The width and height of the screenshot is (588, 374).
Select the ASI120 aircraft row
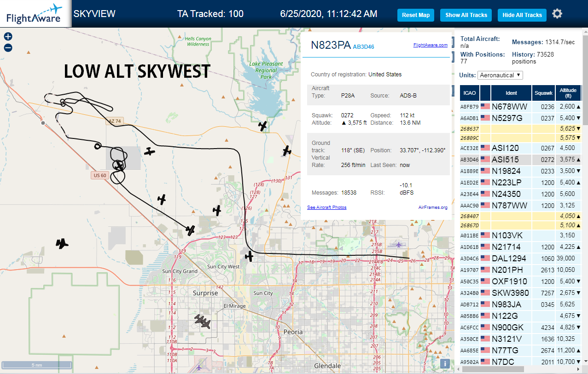521,148
